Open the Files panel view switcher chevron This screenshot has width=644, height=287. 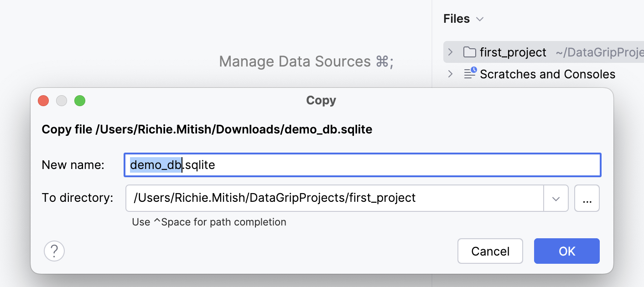(479, 19)
